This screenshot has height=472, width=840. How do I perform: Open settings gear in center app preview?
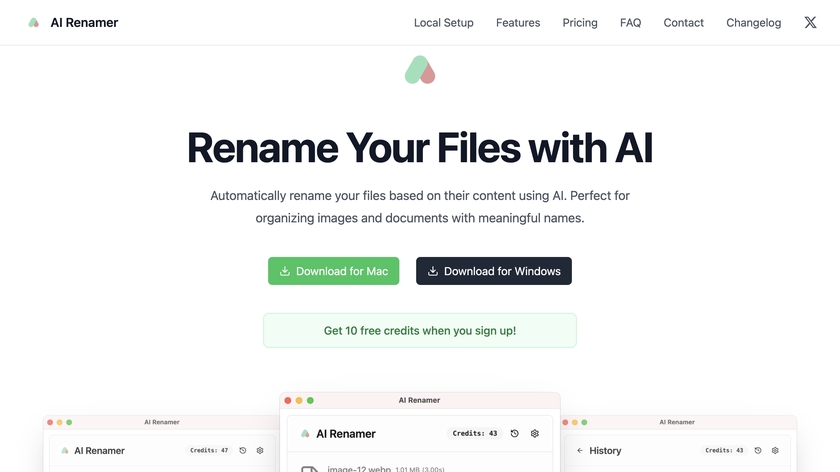click(x=535, y=433)
